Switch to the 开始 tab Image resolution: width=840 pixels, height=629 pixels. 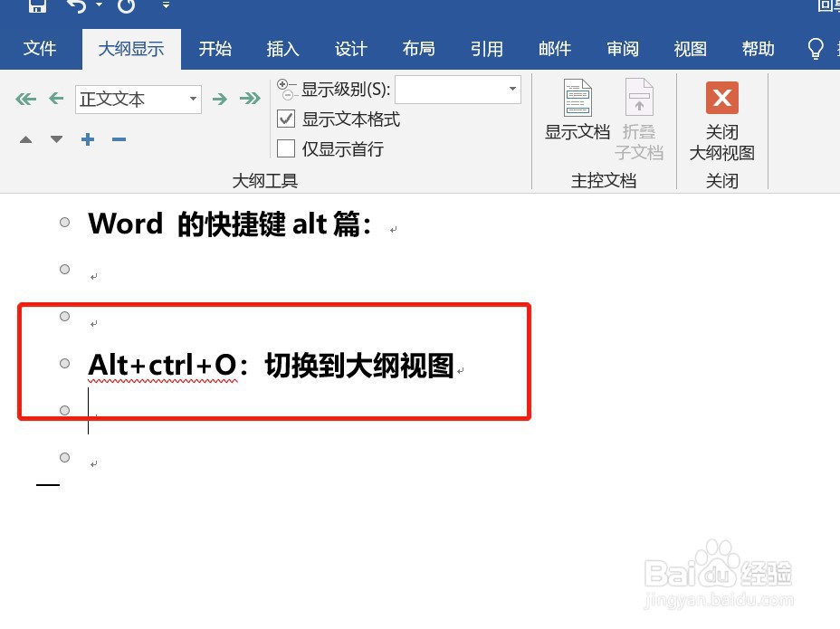(x=215, y=49)
